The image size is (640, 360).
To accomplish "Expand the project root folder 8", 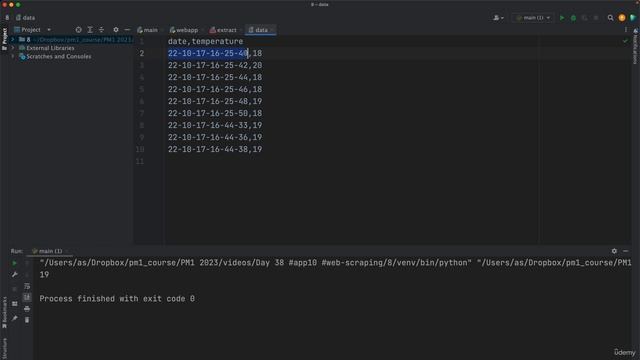I will [x=13, y=40].
